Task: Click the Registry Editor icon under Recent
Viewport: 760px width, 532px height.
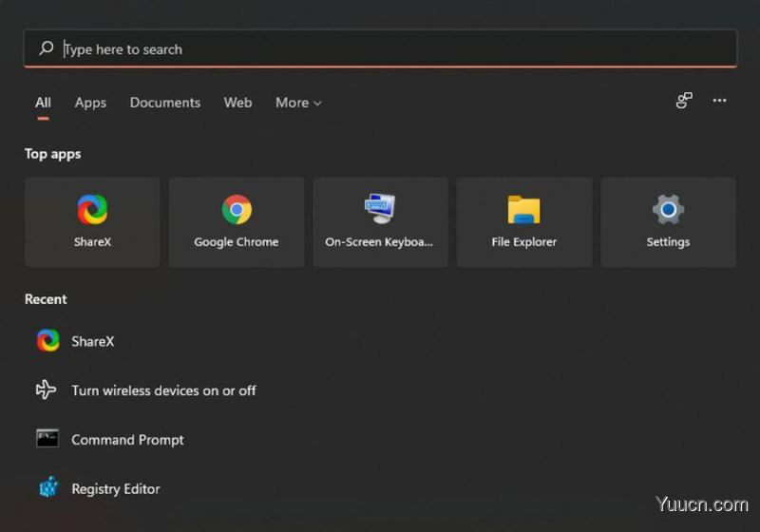Action: click(48, 487)
